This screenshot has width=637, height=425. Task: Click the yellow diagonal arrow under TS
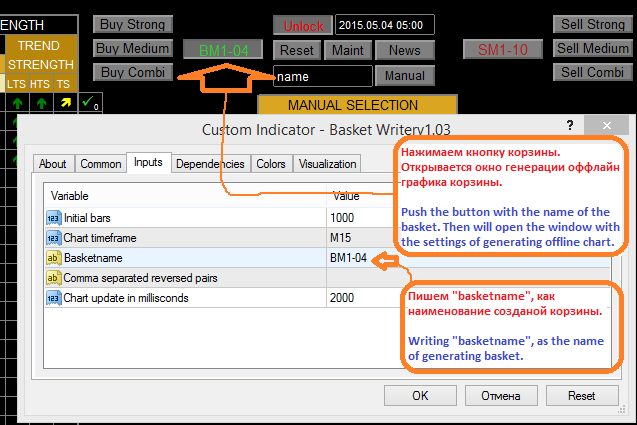tap(65, 103)
